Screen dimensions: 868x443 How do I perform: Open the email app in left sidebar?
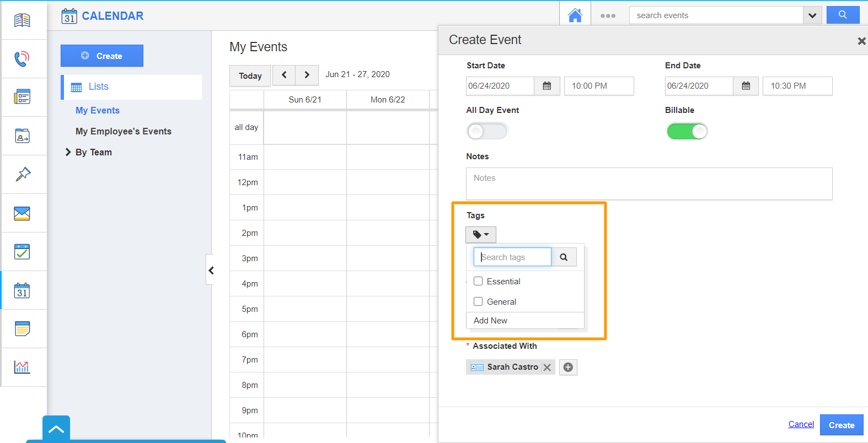(x=22, y=213)
